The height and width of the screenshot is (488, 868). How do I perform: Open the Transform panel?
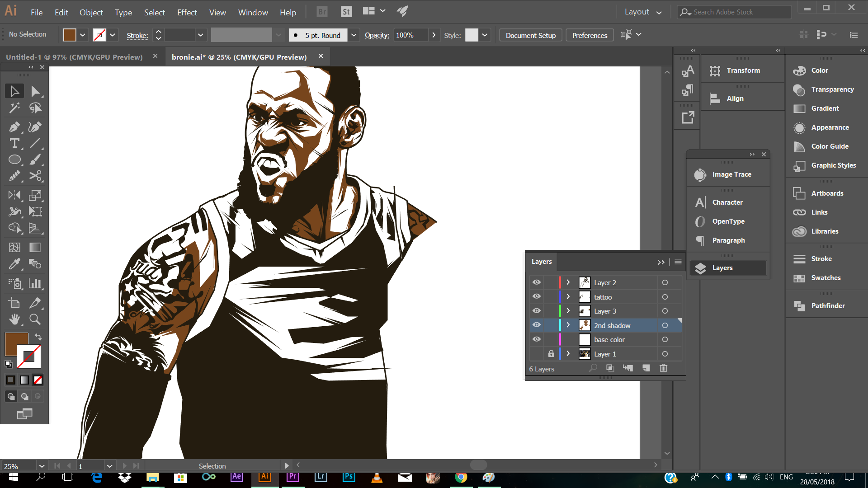point(742,70)
